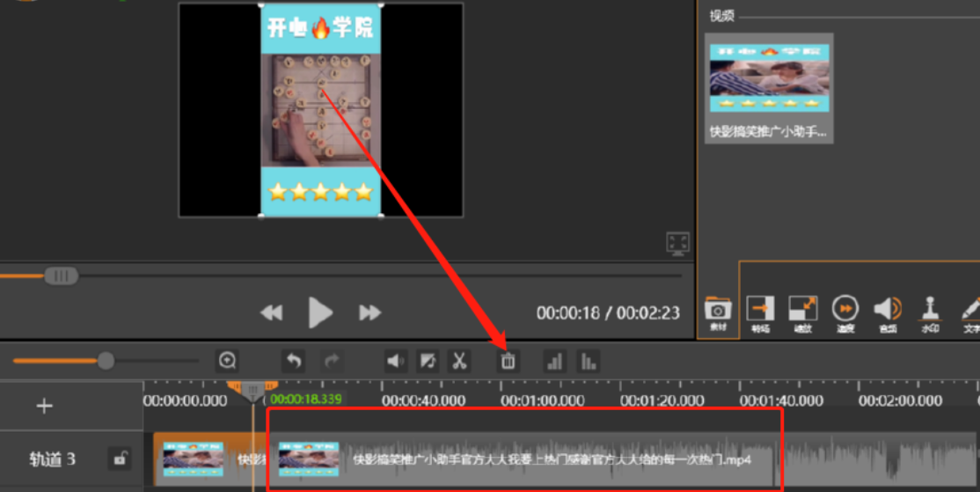Undo the last edit

293,361
